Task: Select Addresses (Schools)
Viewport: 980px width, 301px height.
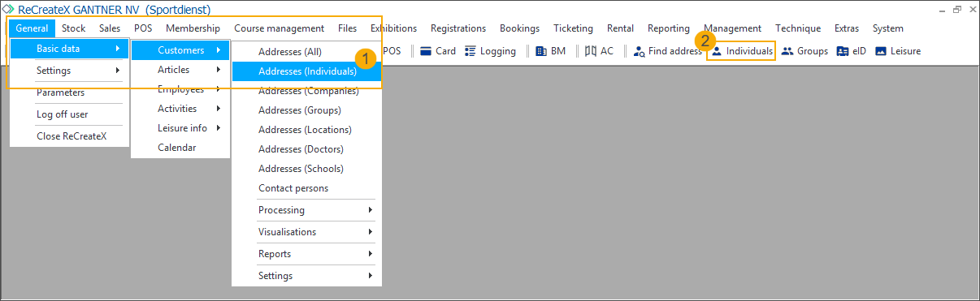Action: pyautogui.click(x=306, y=169)
